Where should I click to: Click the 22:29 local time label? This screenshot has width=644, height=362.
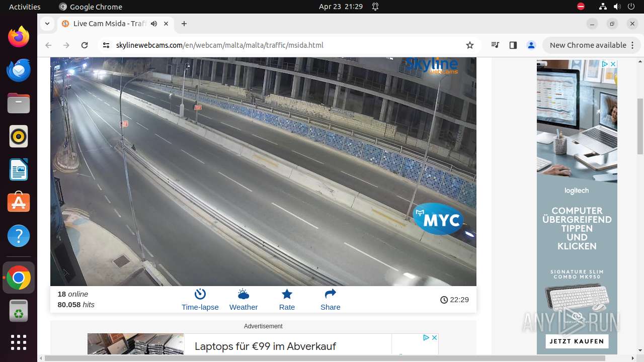click(454, 300)
